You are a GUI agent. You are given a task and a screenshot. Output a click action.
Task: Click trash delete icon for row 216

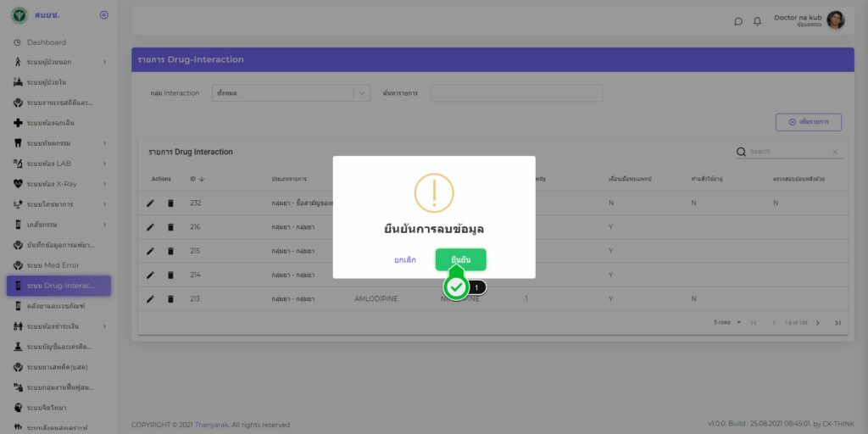(x=170, y=227)
